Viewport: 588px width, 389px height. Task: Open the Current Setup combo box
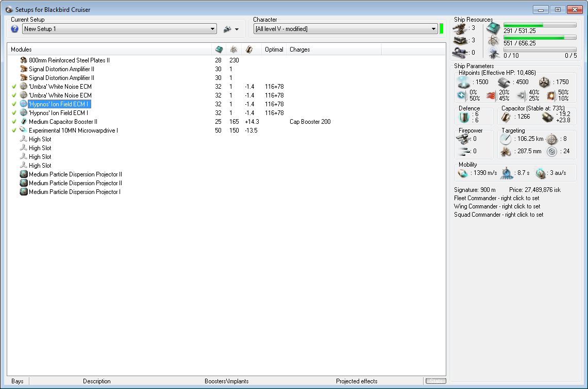point(119,29)
